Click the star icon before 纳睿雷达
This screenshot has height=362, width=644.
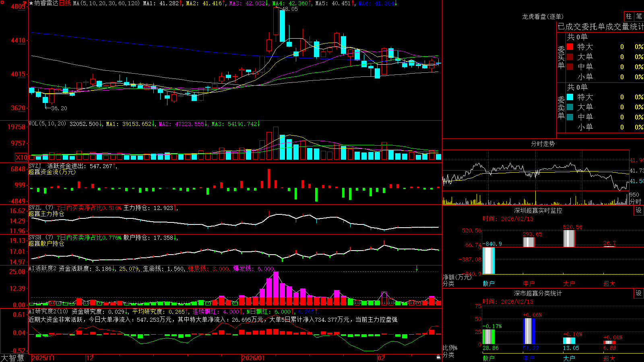(31, 3)
